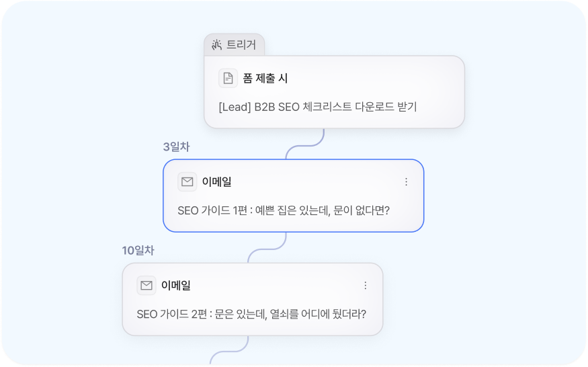The image size is (588, 367).
Task: Click connector line between trigger and 3일차 email
Action: pos(305,144)
